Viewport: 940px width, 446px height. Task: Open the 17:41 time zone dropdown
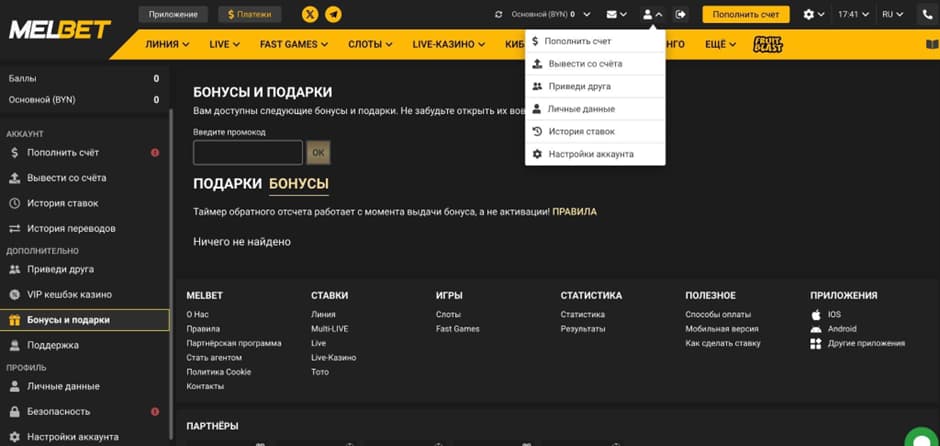click(853, 14)
